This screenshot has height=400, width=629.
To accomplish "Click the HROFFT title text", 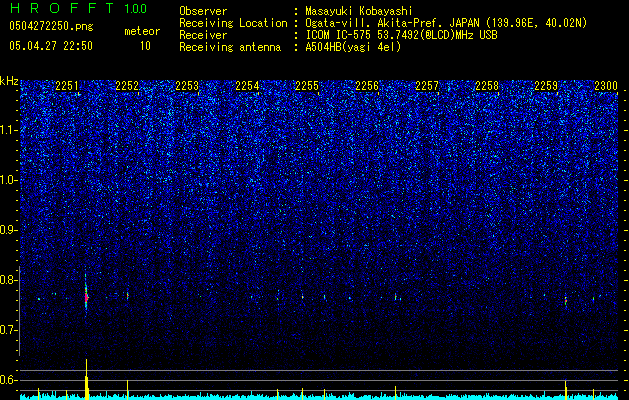I will point(62,8).
